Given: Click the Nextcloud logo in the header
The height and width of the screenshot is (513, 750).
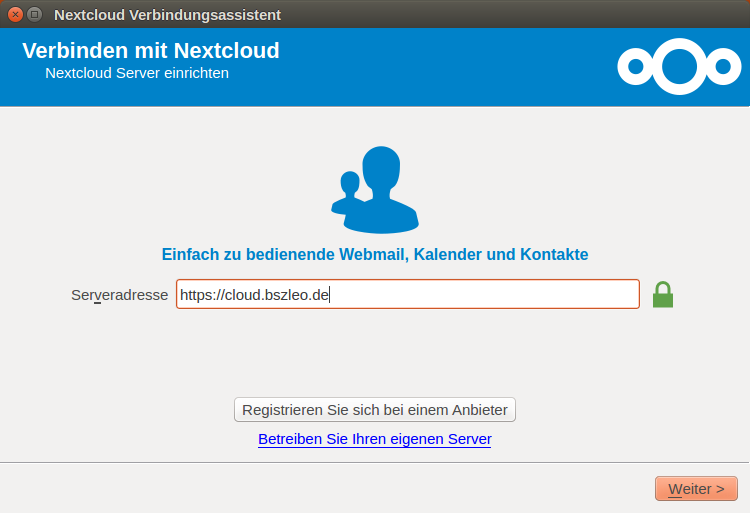Looking at the screenshot, I should point(679,67).
